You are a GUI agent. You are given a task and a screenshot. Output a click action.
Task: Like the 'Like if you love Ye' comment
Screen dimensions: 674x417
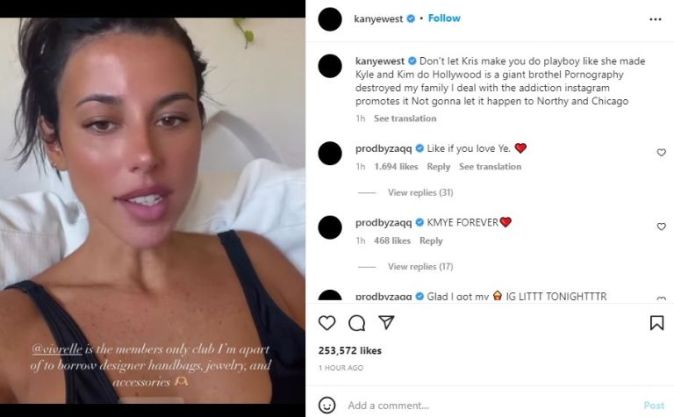661,153
